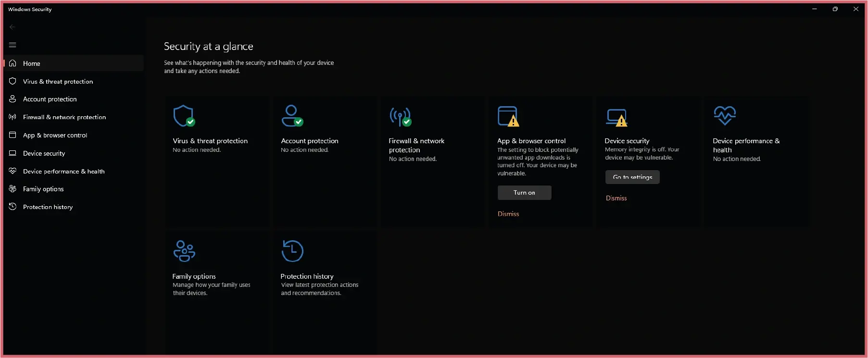868x358 pixels.
Task: Open Account protection from the sidebar
Action: point(74,99)
